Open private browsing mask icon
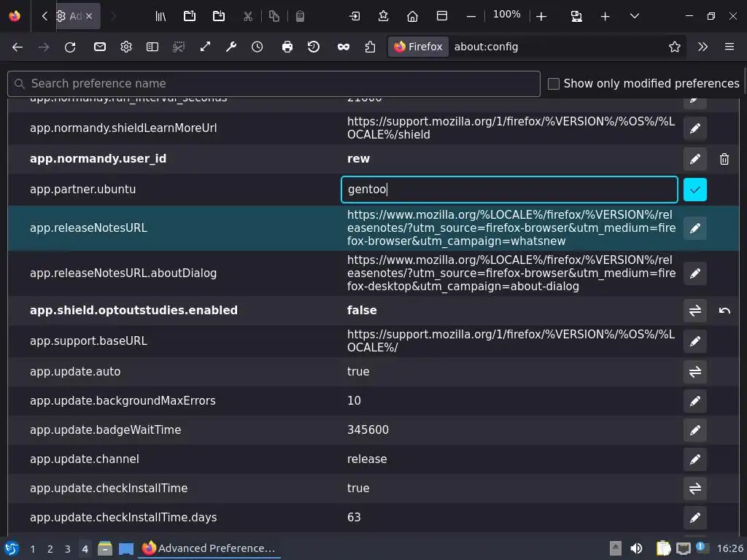Viewport: 747px width, 560px height. tap(344, 47)
